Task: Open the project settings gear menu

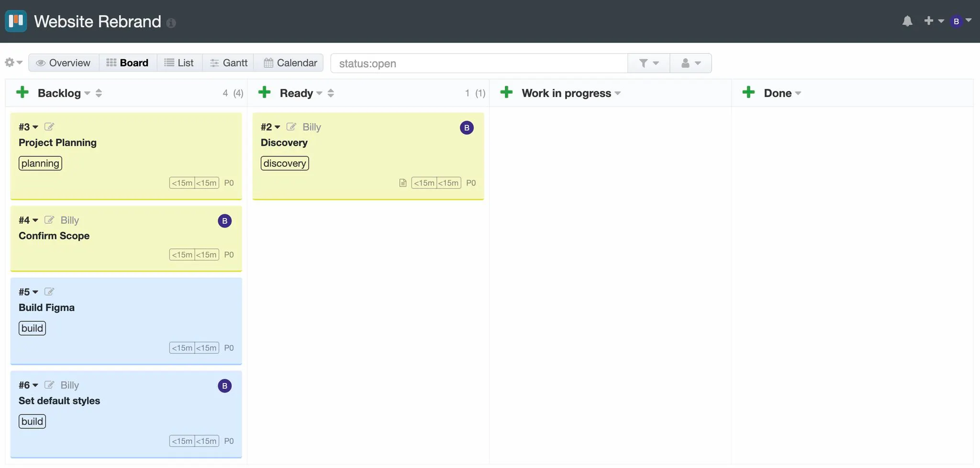Action: (x=13, y=63)
